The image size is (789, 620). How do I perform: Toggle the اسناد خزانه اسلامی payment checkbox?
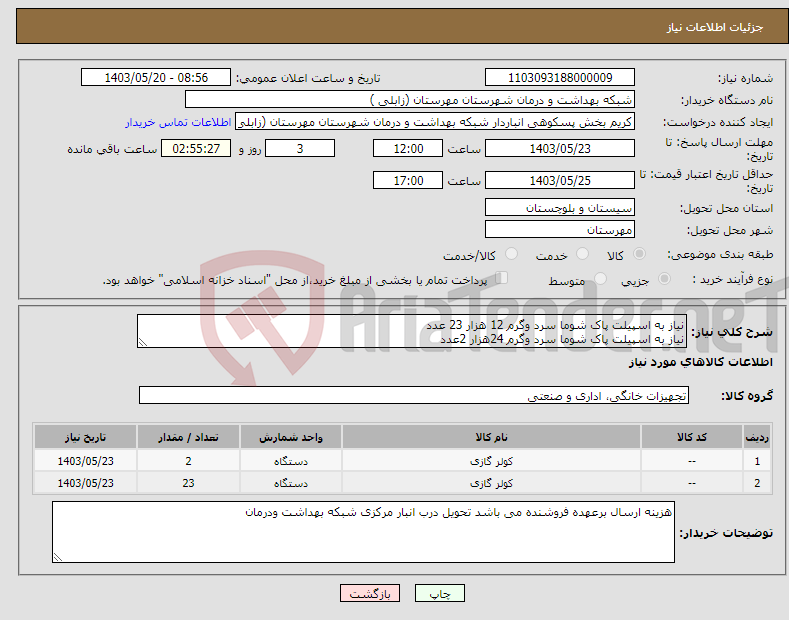coord(502,278)
